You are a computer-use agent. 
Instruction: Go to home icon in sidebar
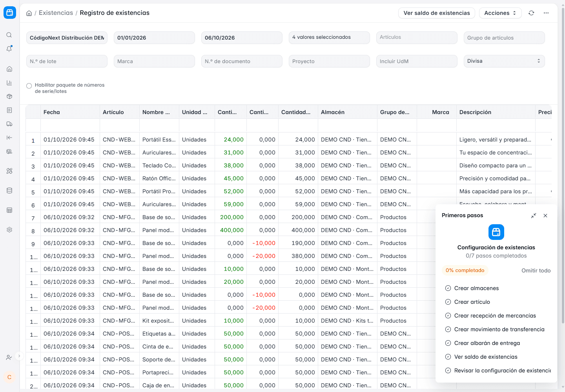click(x=9, y=69)
